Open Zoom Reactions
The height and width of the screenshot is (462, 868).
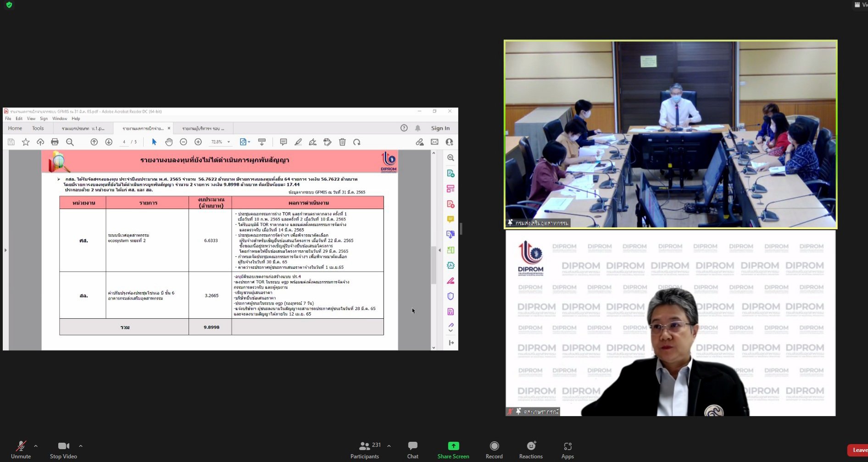pyautogui.click(x=531, y=450)
